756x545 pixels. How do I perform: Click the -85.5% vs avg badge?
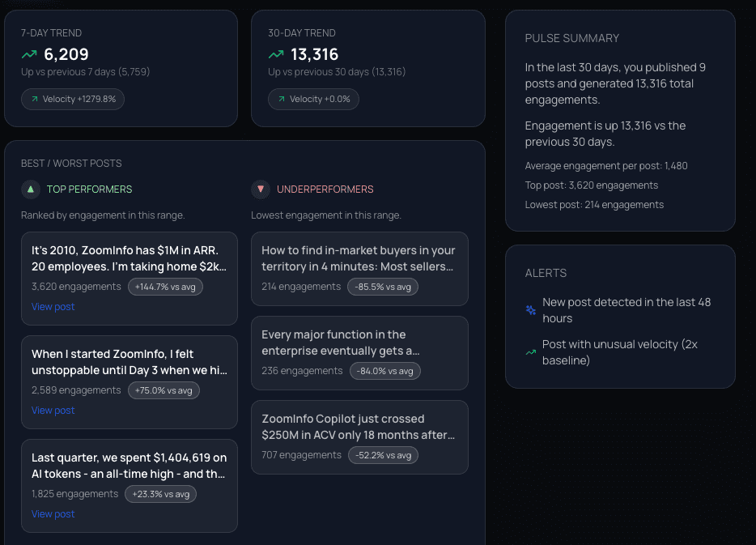tap(383, 287)
